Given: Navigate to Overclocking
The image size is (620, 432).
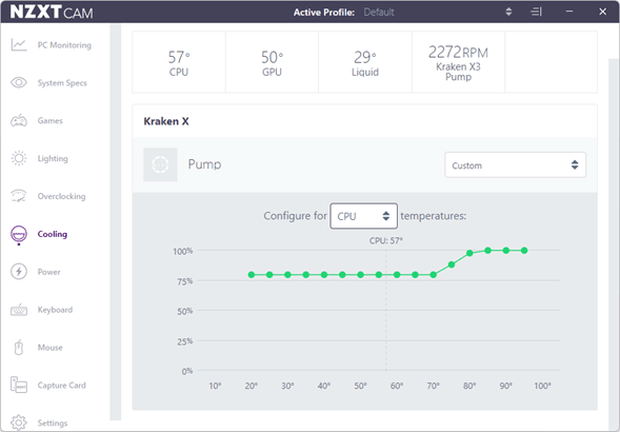Looking at the screenshot, I should [61, 196].
